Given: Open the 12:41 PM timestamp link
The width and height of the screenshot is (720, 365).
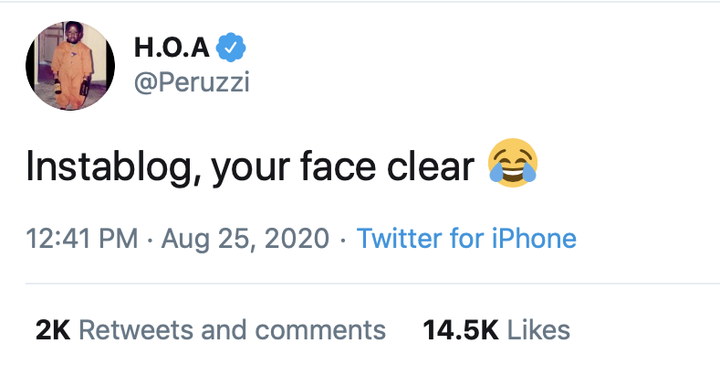Looking at the screenshot, I should (82, 239).
